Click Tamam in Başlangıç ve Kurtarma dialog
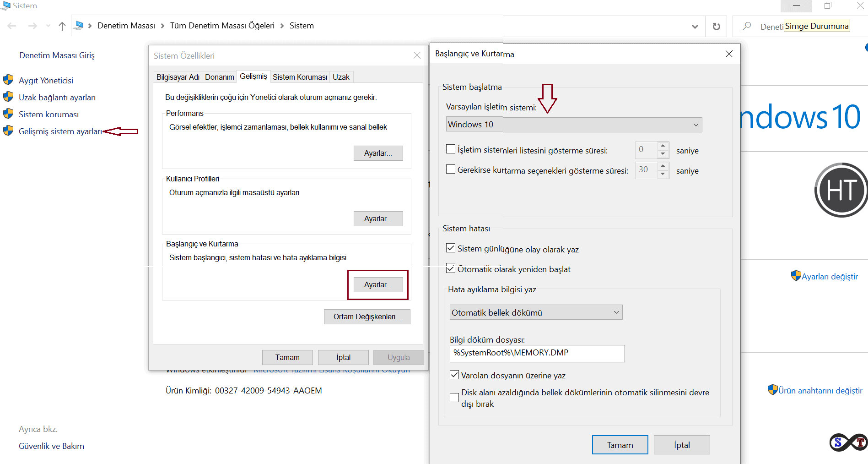Viewport: 868px width, 464px height. click(x=620, y=445)
